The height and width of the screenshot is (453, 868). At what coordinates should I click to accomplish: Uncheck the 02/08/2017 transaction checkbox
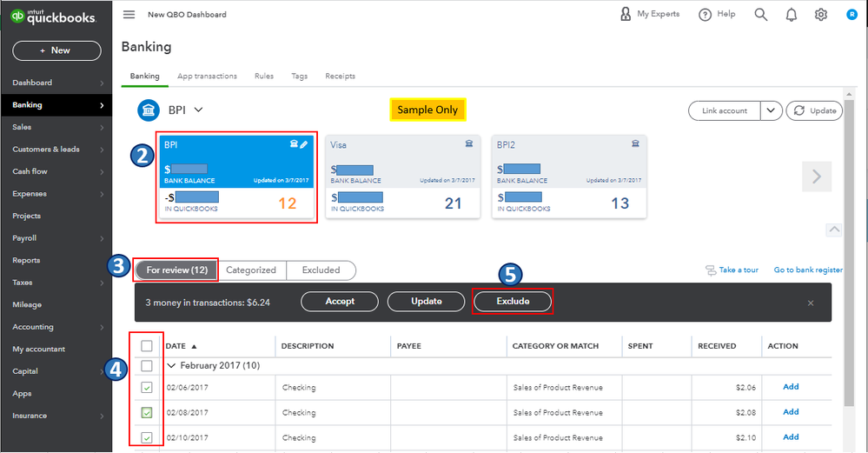[147, 413]
